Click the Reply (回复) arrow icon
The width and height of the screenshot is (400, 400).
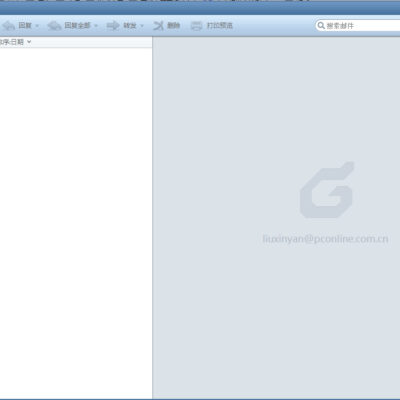click(9, 26)
